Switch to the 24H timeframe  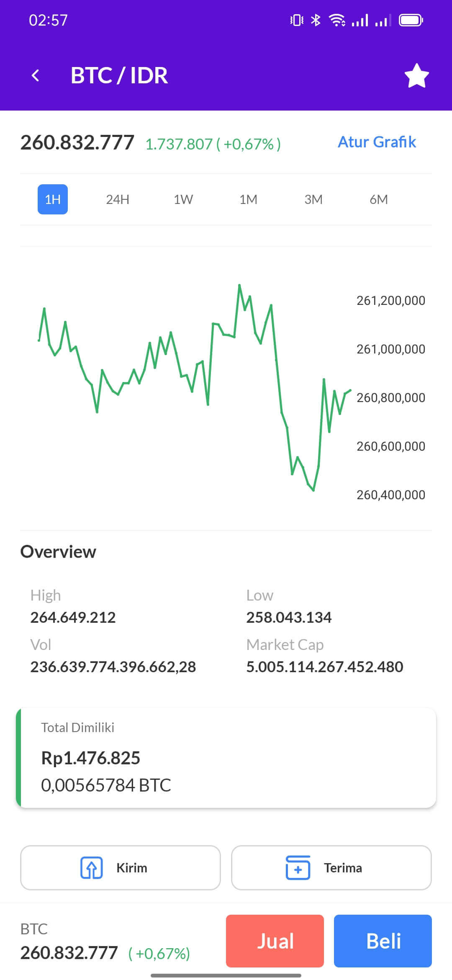click(x=118, y=199)
